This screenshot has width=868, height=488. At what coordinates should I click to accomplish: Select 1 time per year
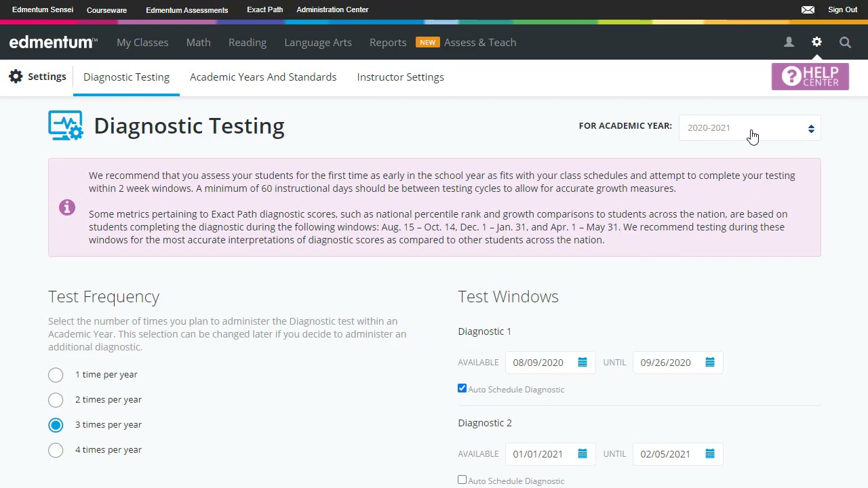[56, 375]
